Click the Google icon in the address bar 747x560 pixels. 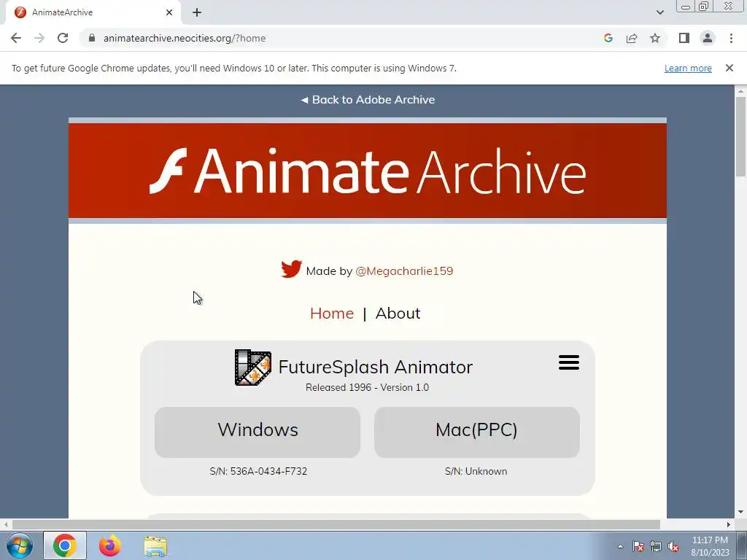click(x=608, y=38)
